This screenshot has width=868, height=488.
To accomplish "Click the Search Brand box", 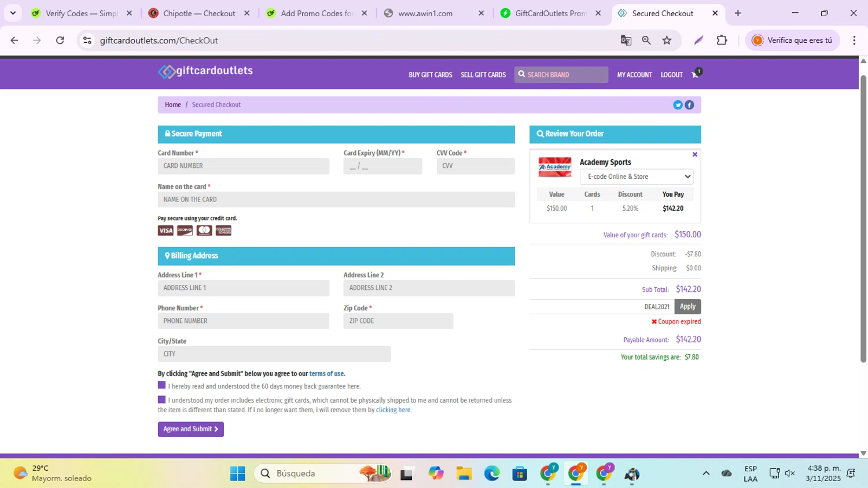I will pyautogui.click(x=561, y=75).
